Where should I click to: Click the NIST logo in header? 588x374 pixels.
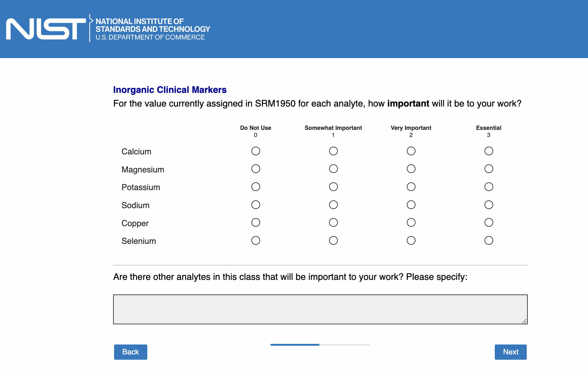tap(46, 29)
